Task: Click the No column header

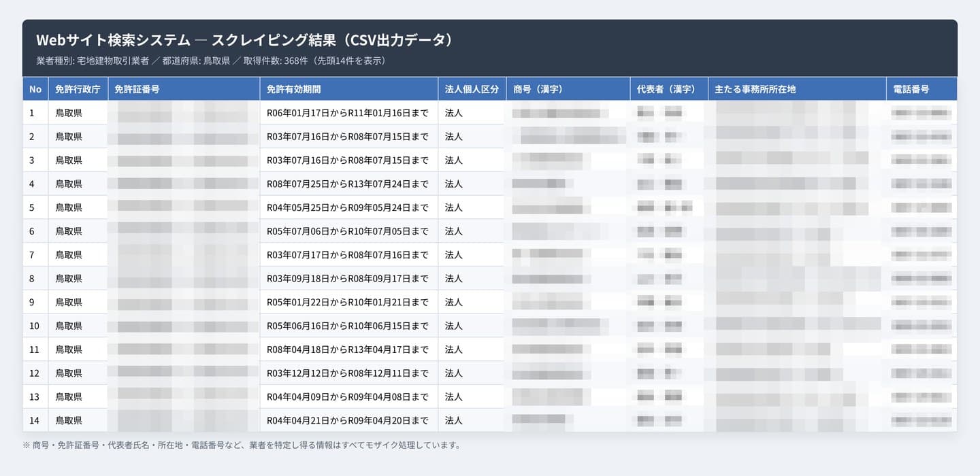Action: (35, 89)
